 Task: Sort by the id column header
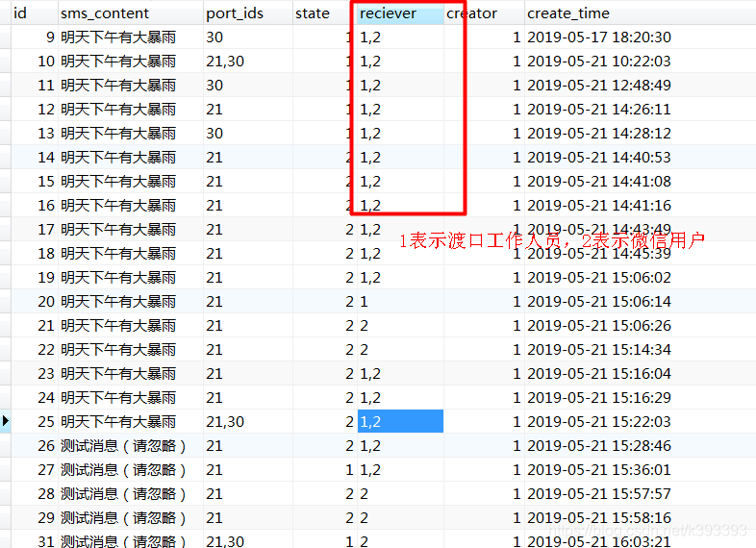click(x=34, y=13)
